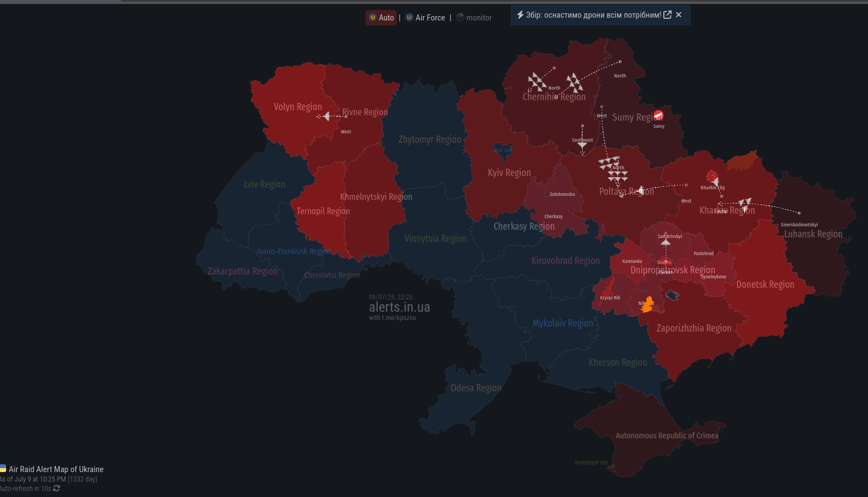
Task: Select the Rivne Region label
Action: point(364,112)
